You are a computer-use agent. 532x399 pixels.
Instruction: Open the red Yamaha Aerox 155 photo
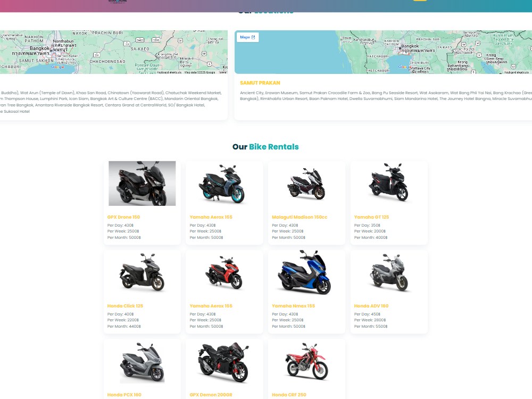pyautogui.click(x=225, y=272)
